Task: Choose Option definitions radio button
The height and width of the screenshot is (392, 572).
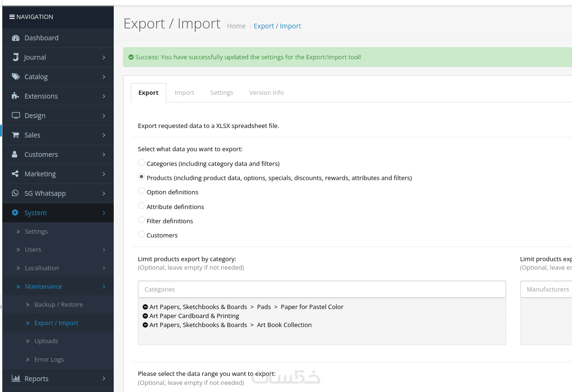Action: (141, 191)
